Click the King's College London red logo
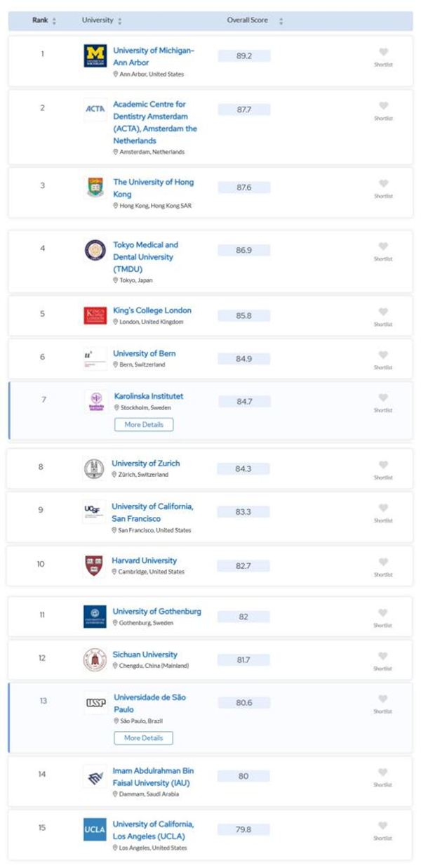This screenshot has height=868, width=421. coord(95,315)
